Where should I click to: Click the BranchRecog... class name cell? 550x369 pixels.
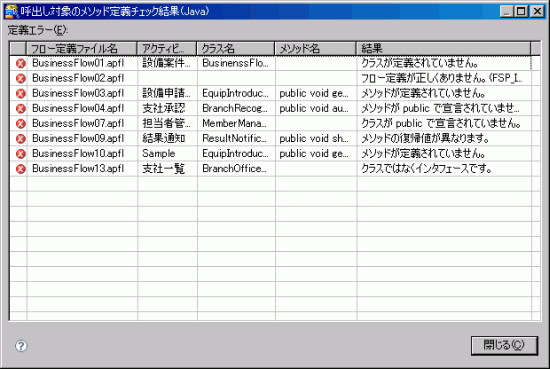coord(236,109)
